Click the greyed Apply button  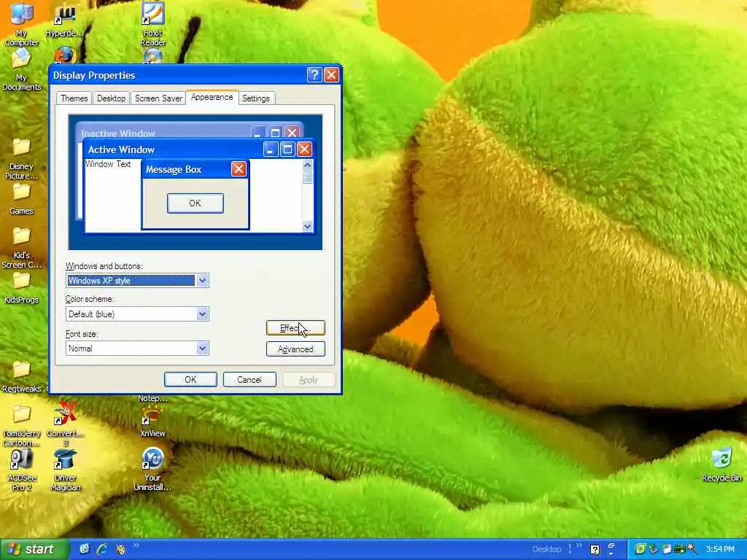point(309,379)
